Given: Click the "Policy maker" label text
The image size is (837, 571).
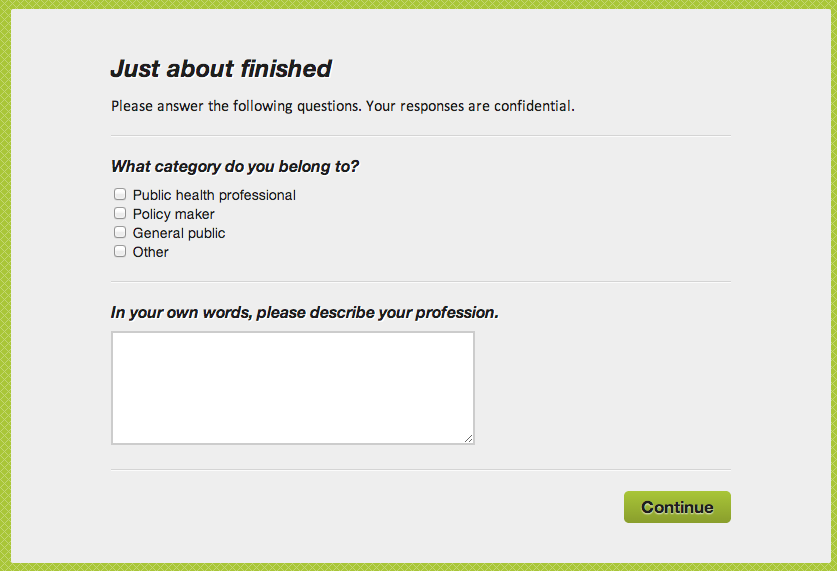Looking at the screenshot, I should (x=173, y=214).
